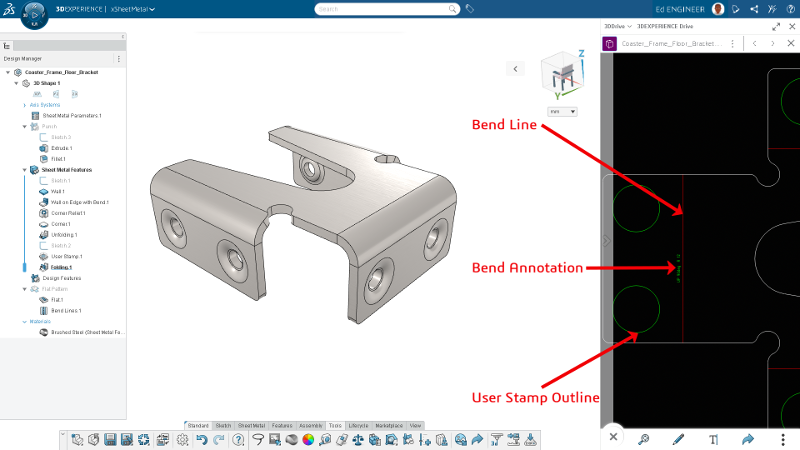Open the mm units dropdown

pos(563,112)
